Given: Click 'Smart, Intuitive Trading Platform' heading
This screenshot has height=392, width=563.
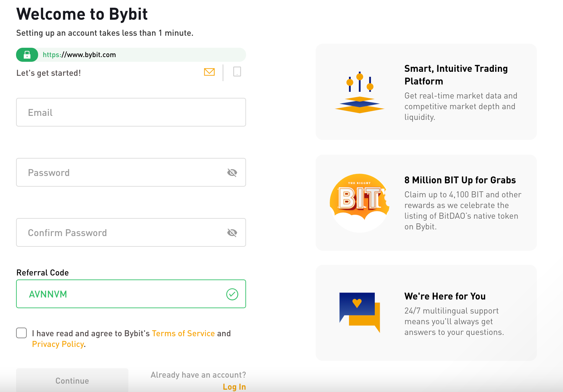Looking at the screenshot, I should [x=456, y=75].
